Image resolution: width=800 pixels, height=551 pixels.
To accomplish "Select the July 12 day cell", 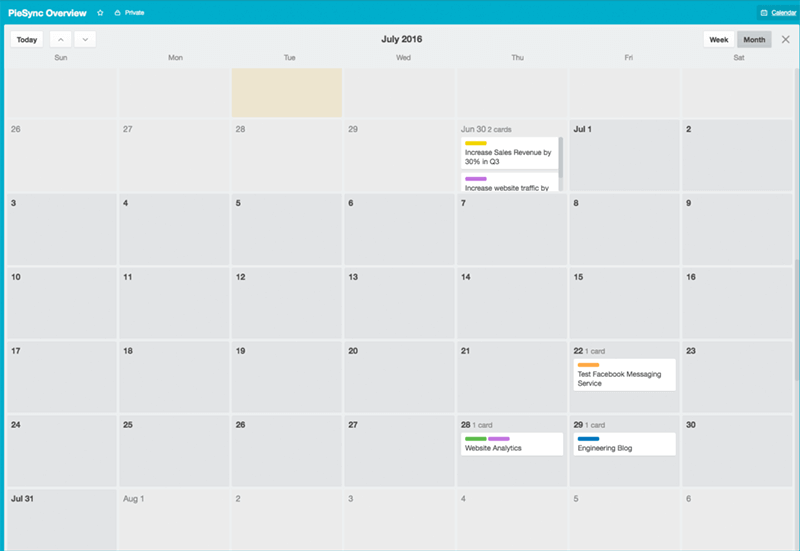I will 287,304.
